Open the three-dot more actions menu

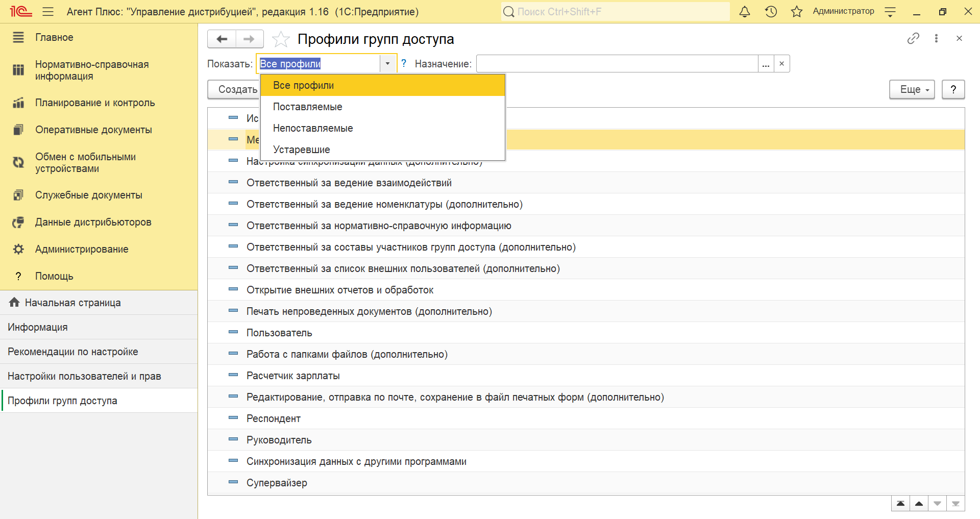936,38
